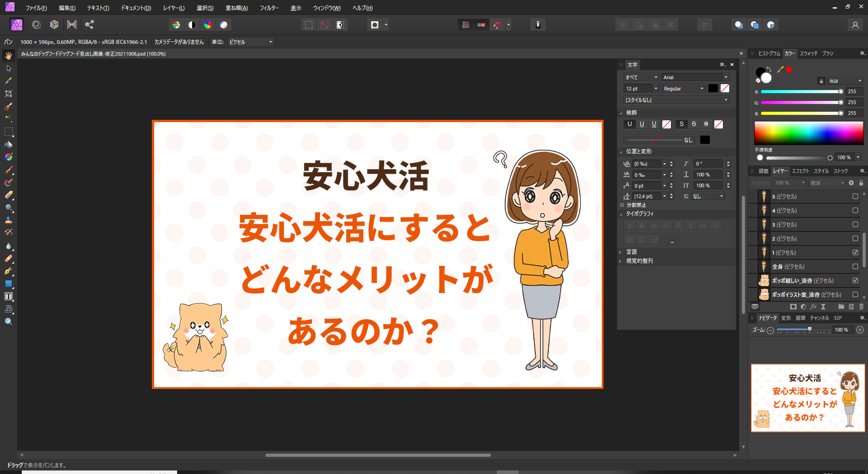868x474 pixels.
Task: Pick the color picker eyedropper in Color panel
Action: pyautogui.click(x=780, y=70)
